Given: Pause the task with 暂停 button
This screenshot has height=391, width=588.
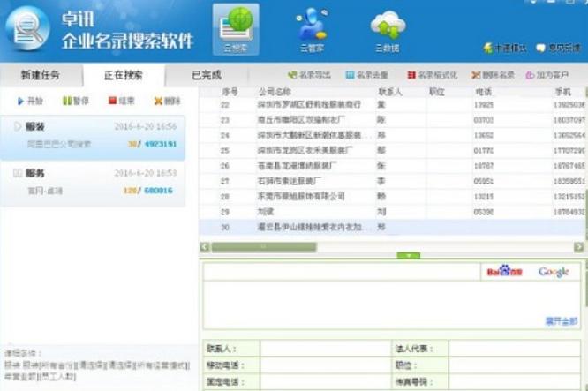Looking at the screenshot, I should (x=76, y=101).
